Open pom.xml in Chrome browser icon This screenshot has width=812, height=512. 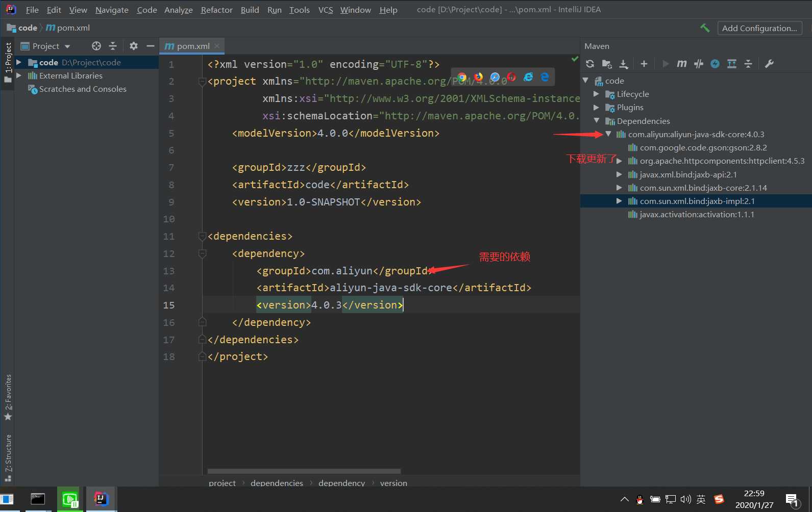[x=462, y=77]
